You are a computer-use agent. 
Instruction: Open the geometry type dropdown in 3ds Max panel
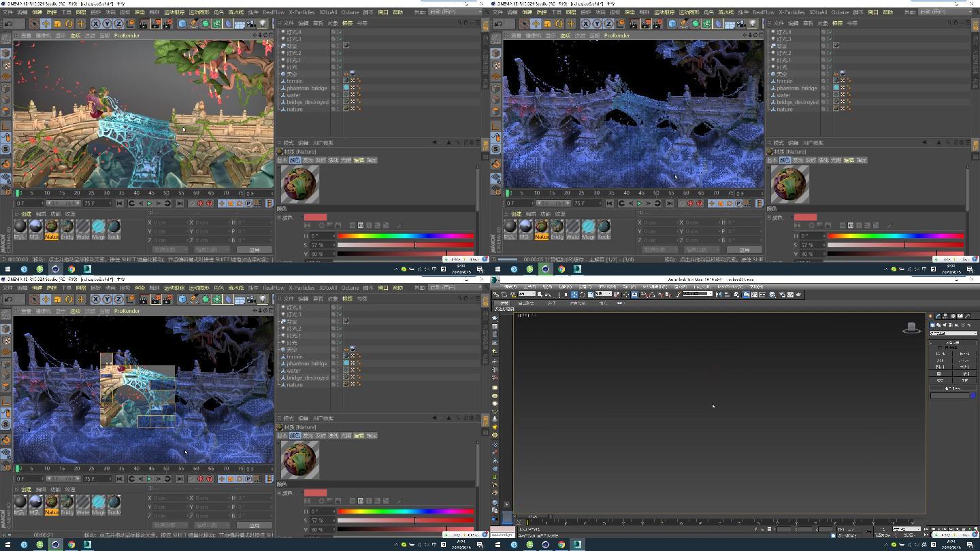point(953,333)
